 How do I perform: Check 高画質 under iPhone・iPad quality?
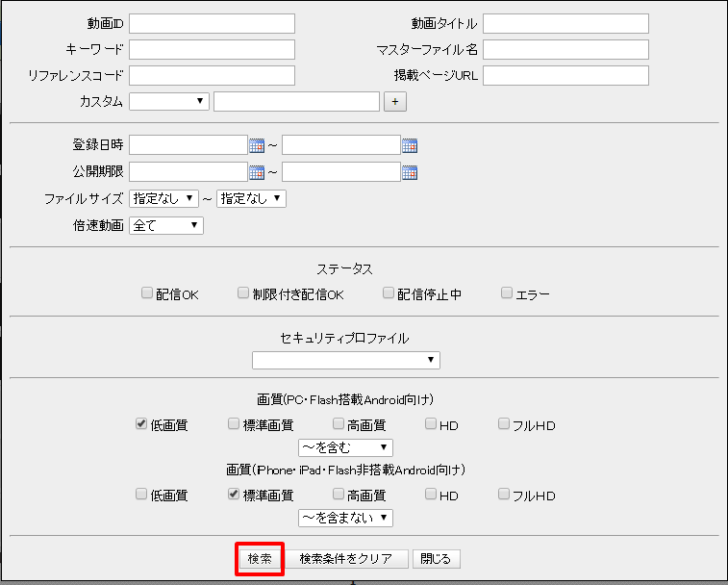pyautogui.click(x=339, y=494)
